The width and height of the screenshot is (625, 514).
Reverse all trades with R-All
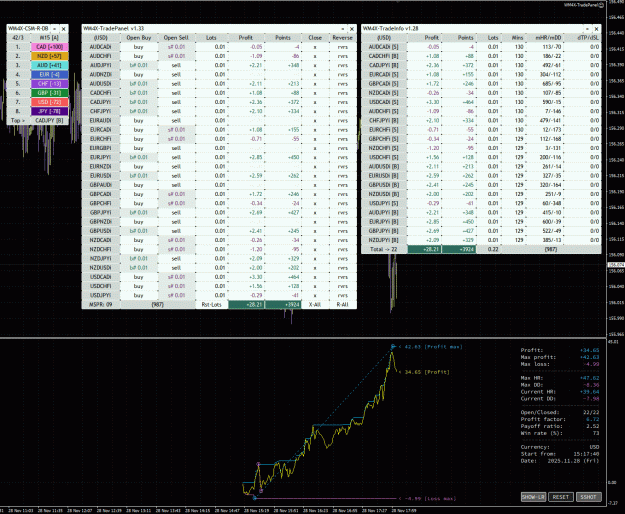[x=343, y=304]
